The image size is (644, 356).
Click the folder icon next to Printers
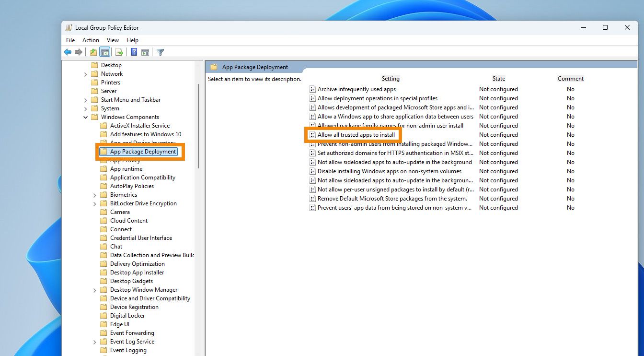[x=94, y=83]
